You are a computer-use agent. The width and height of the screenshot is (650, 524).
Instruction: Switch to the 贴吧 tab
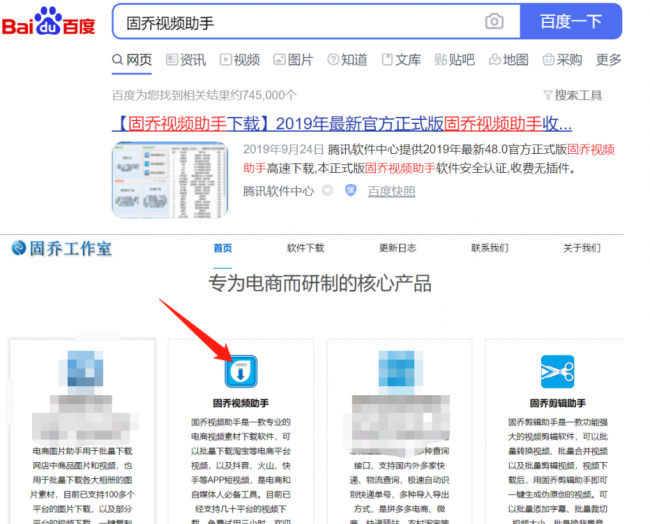pos(454,60)
